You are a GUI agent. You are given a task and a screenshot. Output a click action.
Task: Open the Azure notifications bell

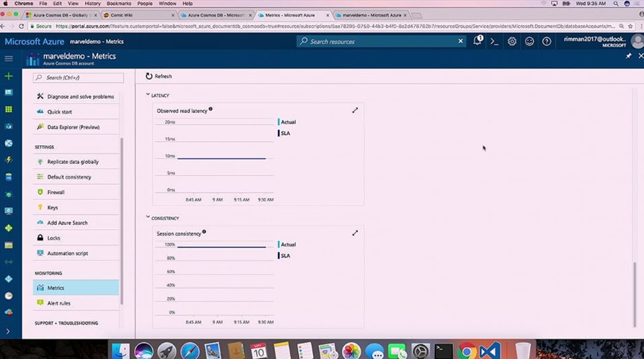point(477,41)
